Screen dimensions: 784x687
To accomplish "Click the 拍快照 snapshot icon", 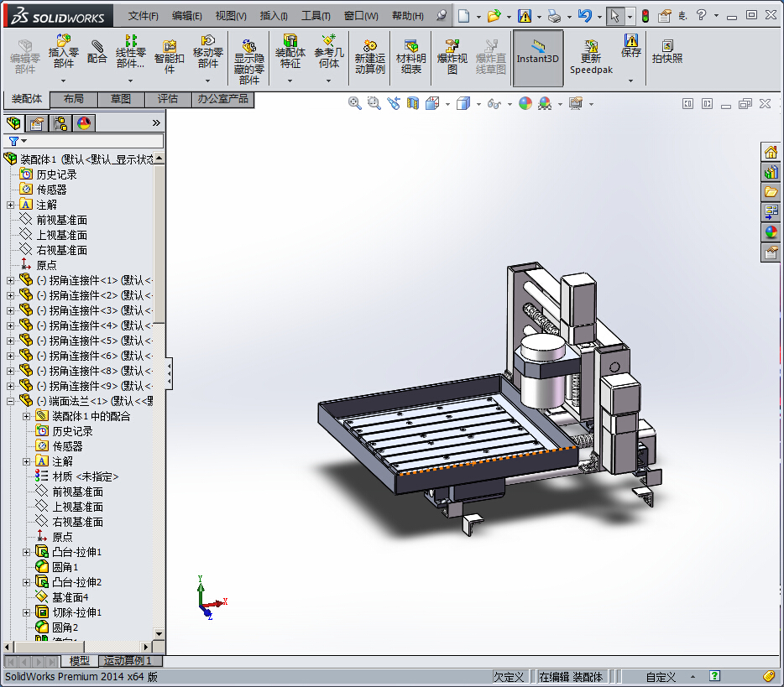I will (x=667, y=51).
